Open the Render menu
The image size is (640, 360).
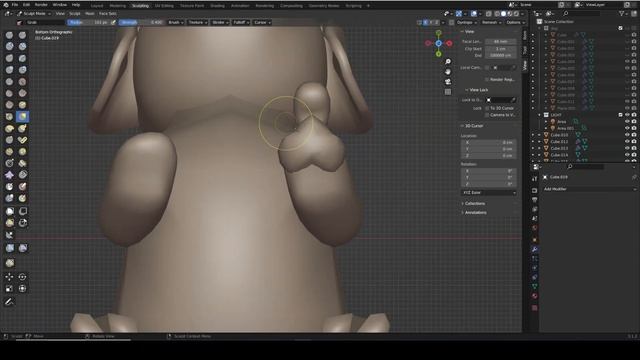coord(41,4)
